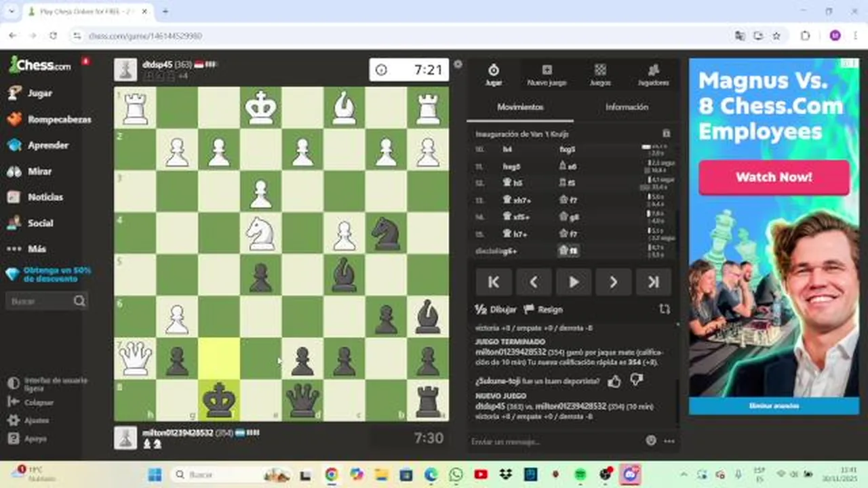Open Ajustes settings in the sidebar
This screenshot has width=868, height=488.
[27, 420]
